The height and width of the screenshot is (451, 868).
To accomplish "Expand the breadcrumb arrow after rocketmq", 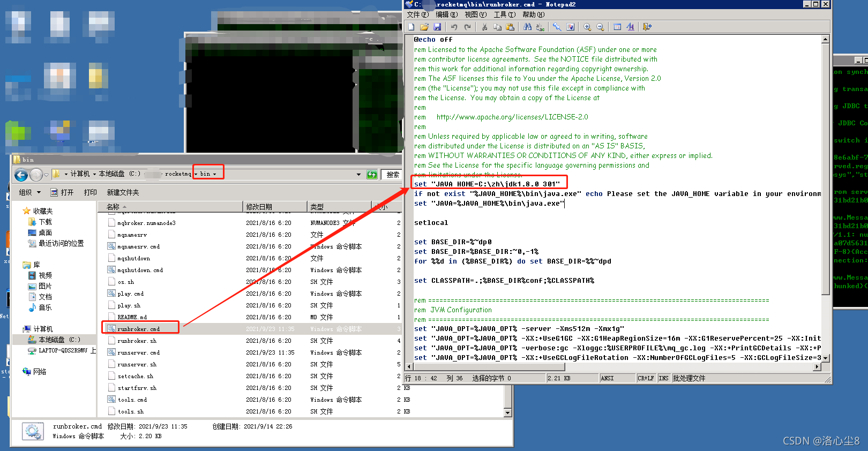I will 196,174.
